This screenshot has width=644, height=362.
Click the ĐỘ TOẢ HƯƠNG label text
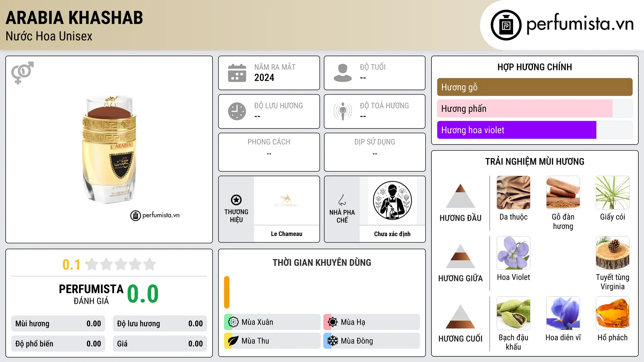click(384, 106)
